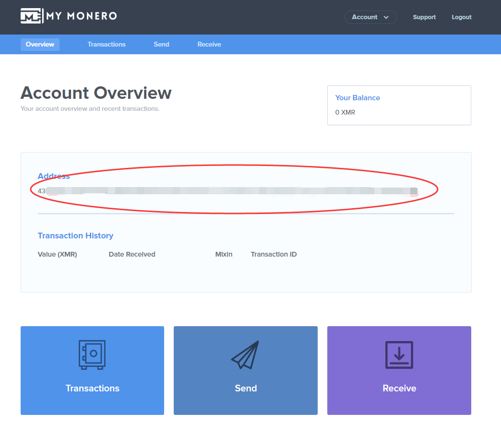Click the paper plane Send icon
Viewport: 501px width, 448px height.
coord(245,355)
